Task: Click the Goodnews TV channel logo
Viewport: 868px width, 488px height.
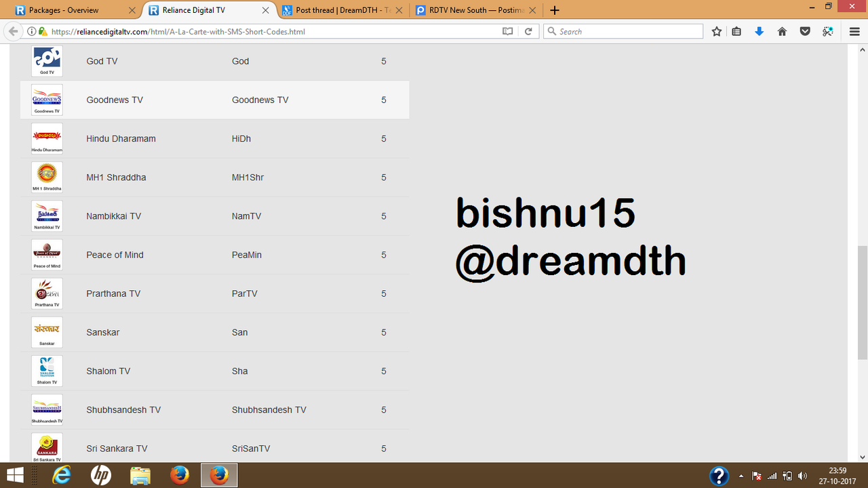Action: 47,100
